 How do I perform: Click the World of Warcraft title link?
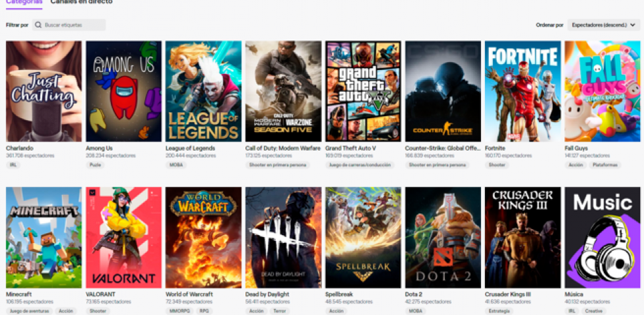click(189, 295)
